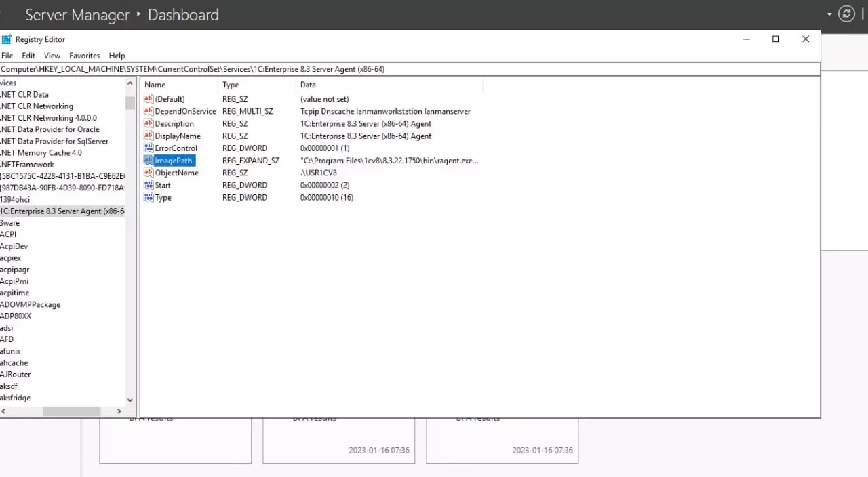Select the acpipagr key

[14, 270]
